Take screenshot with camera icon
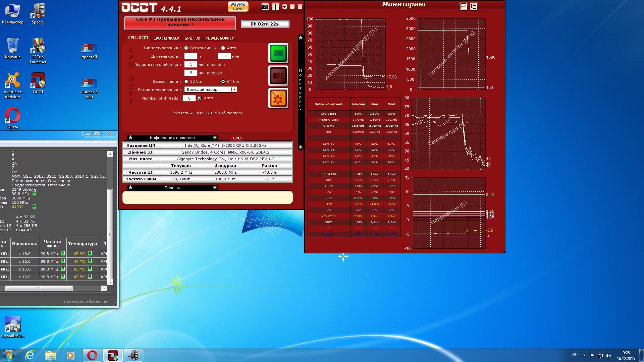Viewport: 644px width, 362px height. click(x=265, y=7)
